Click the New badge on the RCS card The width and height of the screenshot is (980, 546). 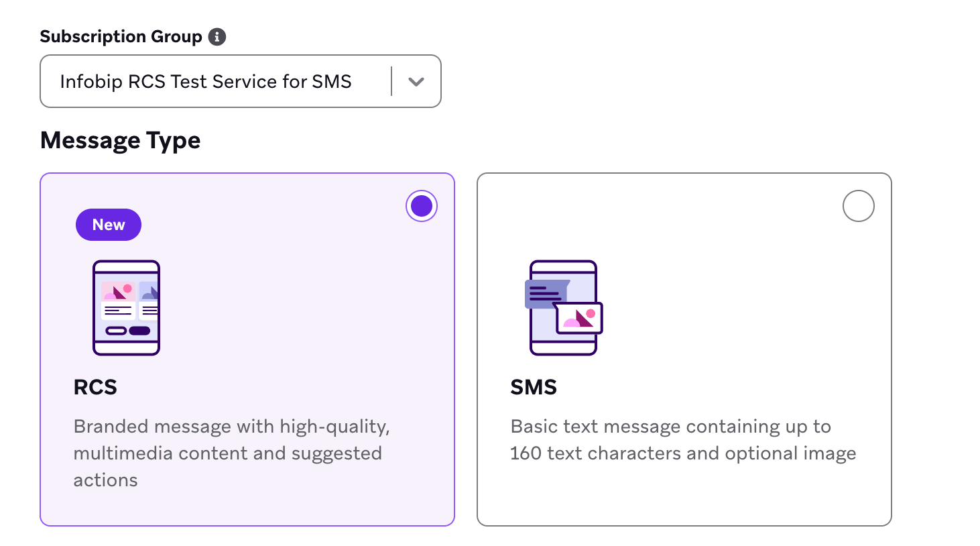108,224
